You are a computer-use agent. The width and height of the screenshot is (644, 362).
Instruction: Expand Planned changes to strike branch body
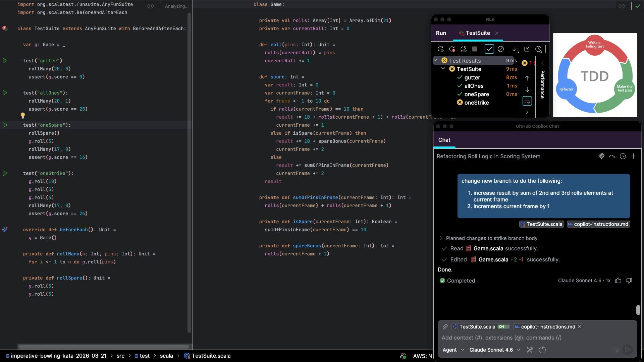click(x=441, y=238)
